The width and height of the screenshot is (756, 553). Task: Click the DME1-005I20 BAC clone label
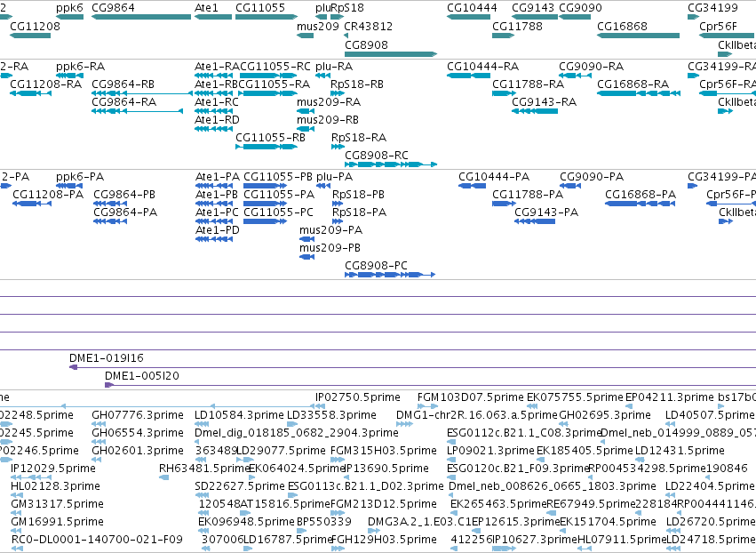coord(142,376)
